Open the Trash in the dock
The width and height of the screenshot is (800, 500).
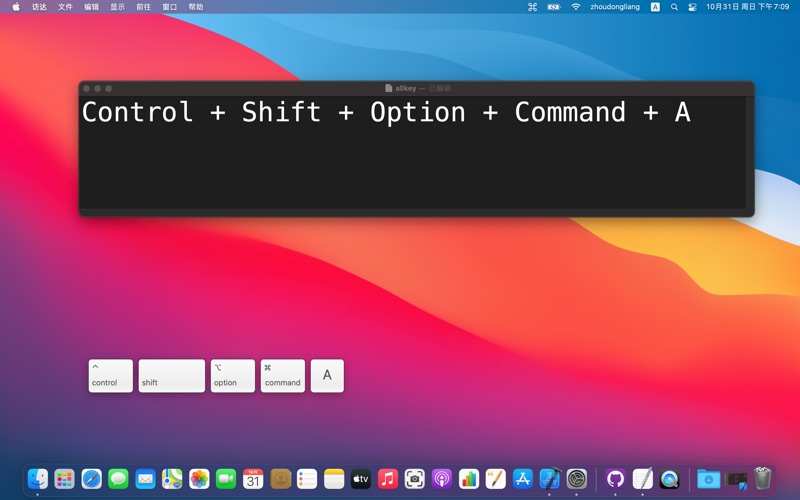click(x=762, y=479)
